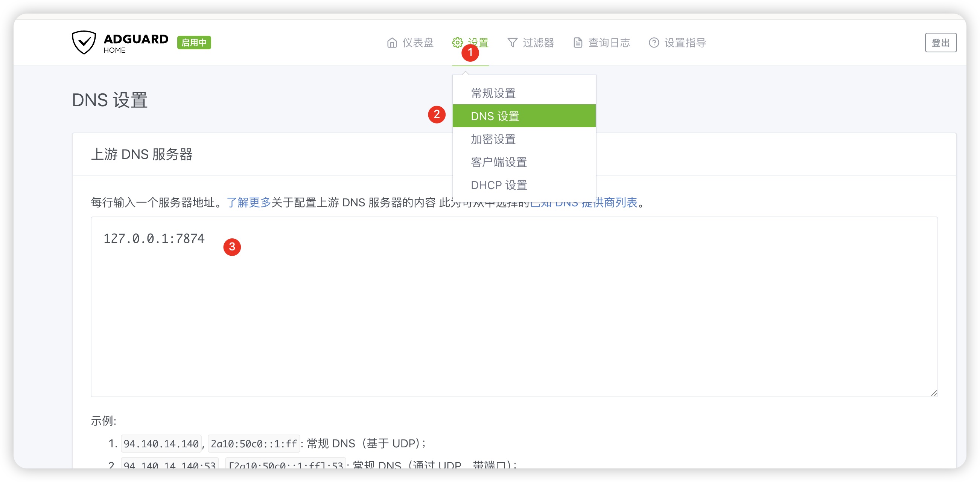Image resolution: width=980 pixels, height=482 pixels.
Task: Open DHCP 设置 from the dropdown
Action: click(x=498, y=185)
